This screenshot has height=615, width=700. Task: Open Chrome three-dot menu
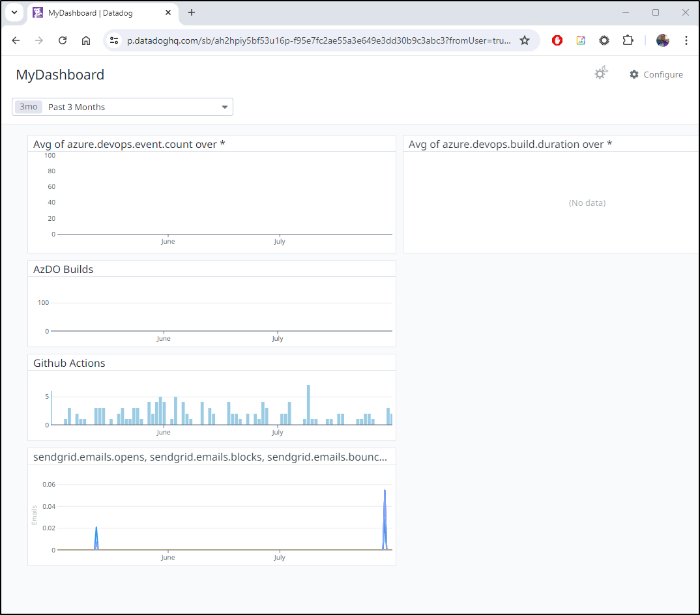(x=686, y=40)
